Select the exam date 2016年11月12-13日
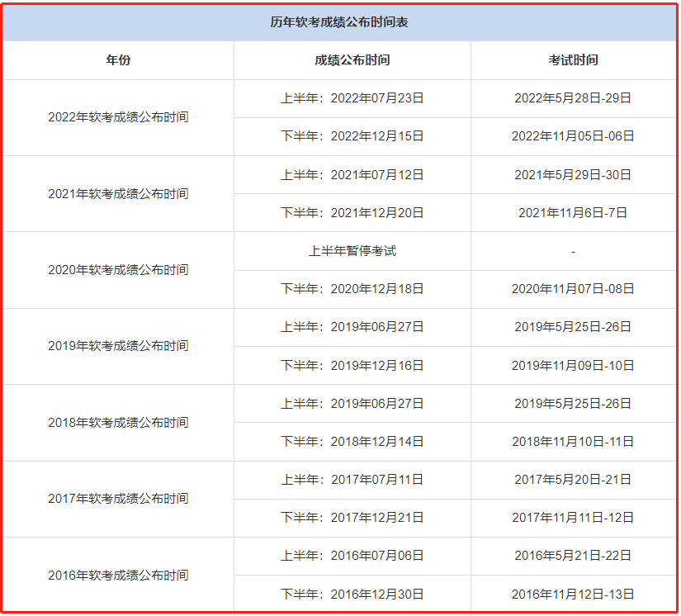Viewport: 681px width, 616px height. pyautogui.click(x=574, y=595)
